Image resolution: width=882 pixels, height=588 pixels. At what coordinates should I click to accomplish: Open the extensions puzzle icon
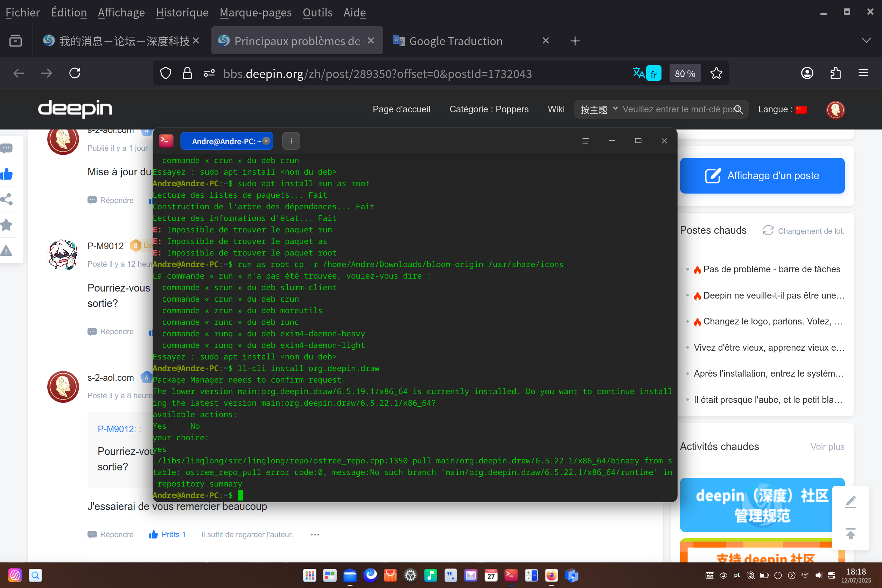[835, 73]
